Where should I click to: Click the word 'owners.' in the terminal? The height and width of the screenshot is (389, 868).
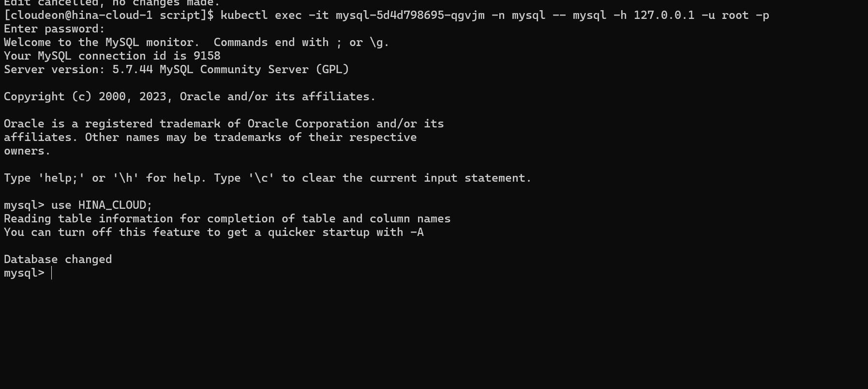[27, 151]
